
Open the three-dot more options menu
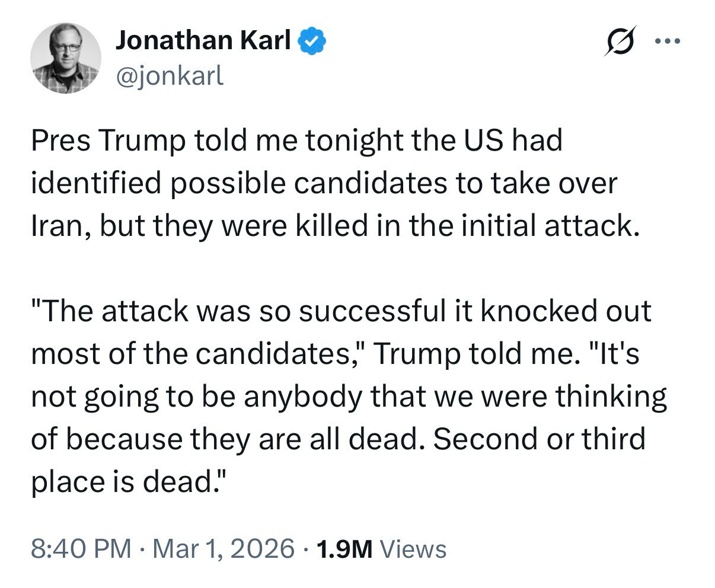click(x=668, y=41)
